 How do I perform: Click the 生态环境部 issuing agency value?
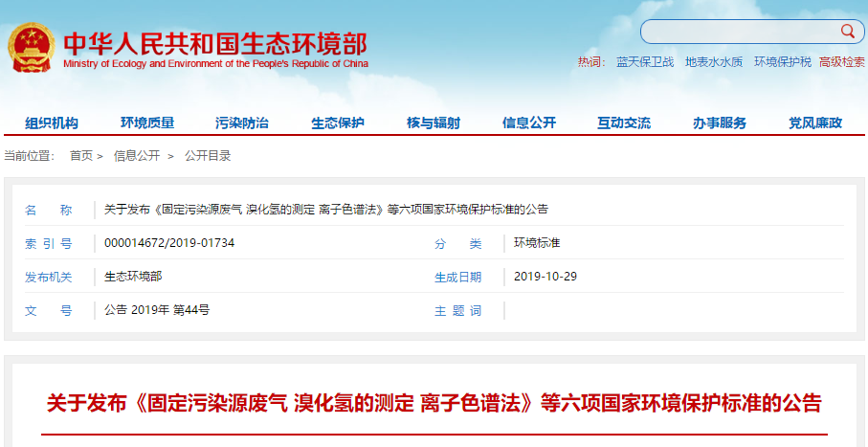point(133,276)
